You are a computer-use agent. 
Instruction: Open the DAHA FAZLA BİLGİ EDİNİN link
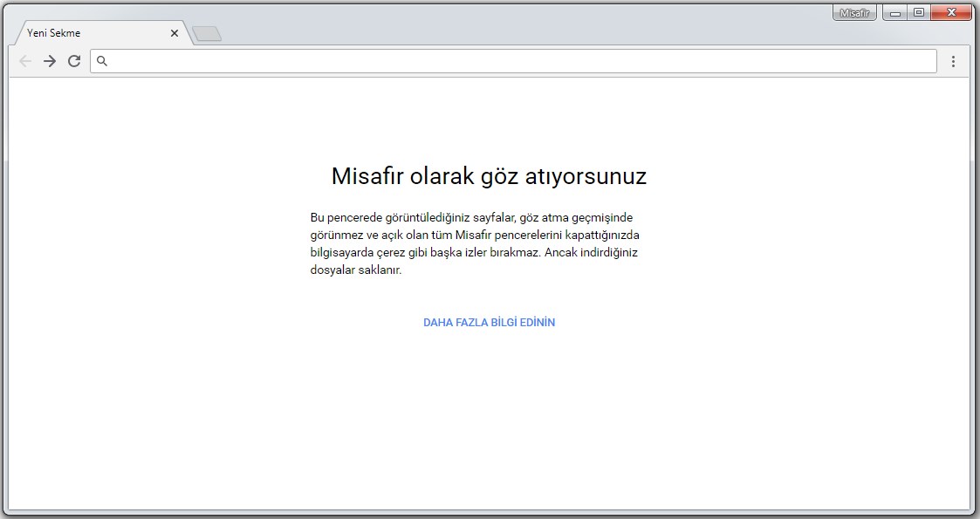(x=489, y=323)
